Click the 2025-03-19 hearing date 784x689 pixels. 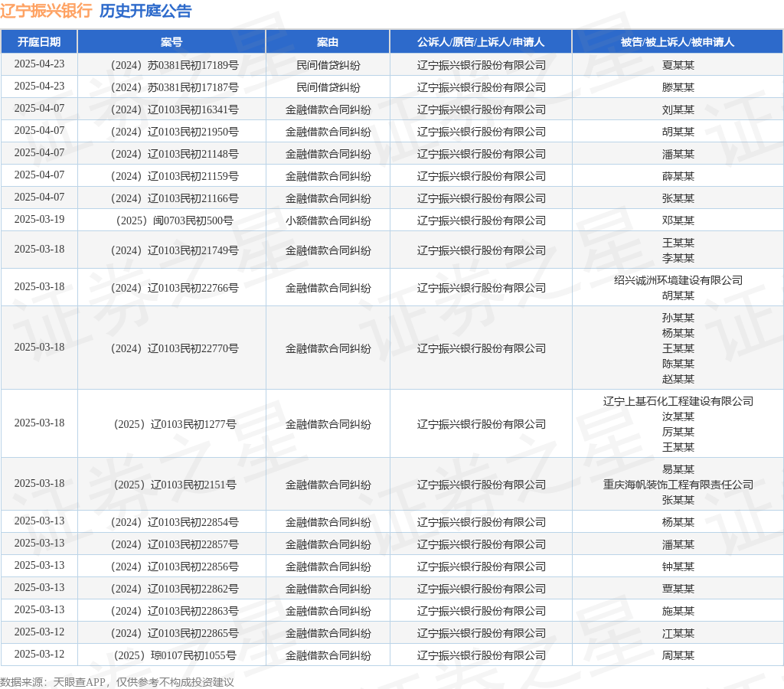coord(39,220)
